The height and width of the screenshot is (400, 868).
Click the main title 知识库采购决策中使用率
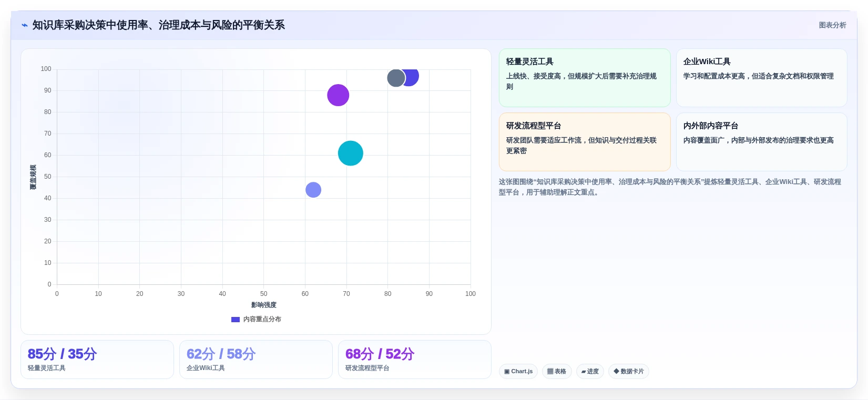pyautogui.click(x=158, y=25)
